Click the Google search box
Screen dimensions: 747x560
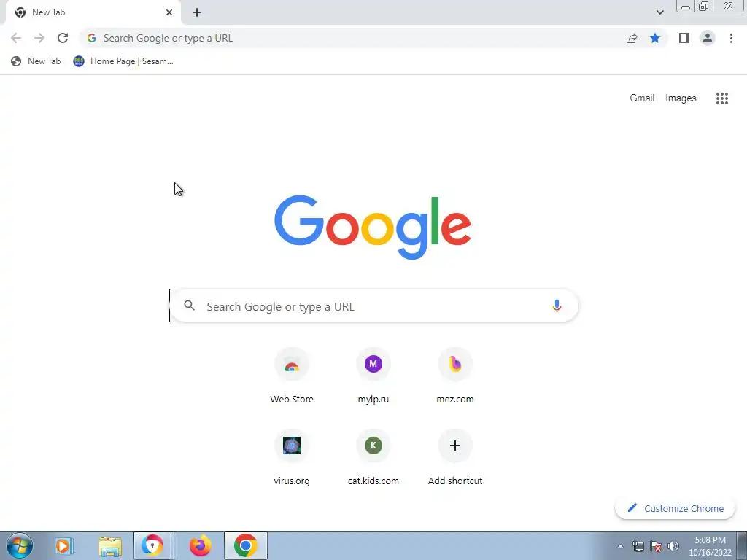[x=374, y=306]
